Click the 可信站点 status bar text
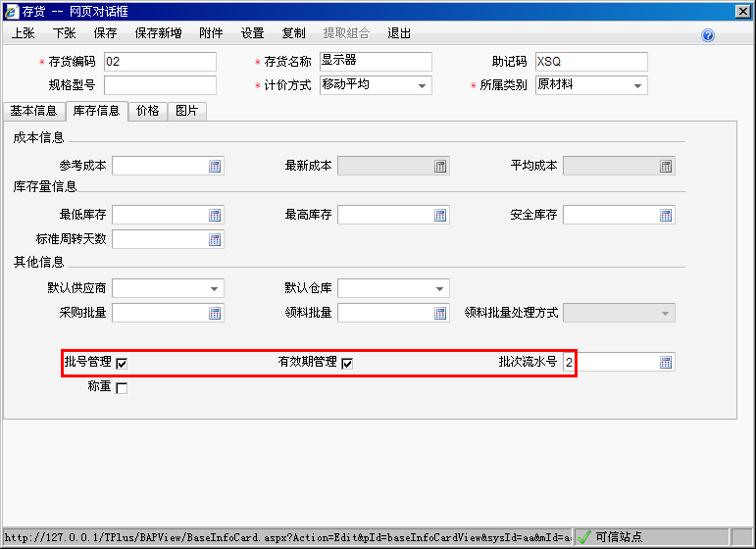Screen dimensions: 756x549 pos(619,537)
